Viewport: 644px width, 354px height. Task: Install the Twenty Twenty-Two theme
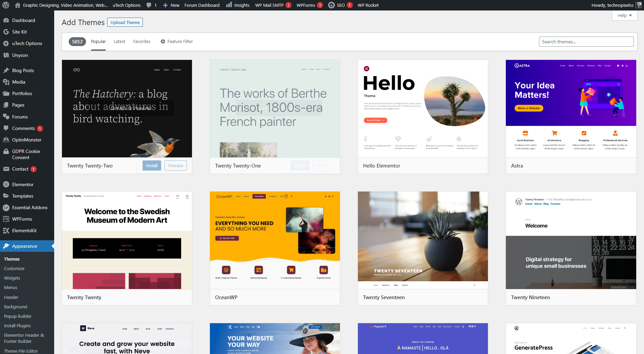pyautogui.click(x=152, y=165)
